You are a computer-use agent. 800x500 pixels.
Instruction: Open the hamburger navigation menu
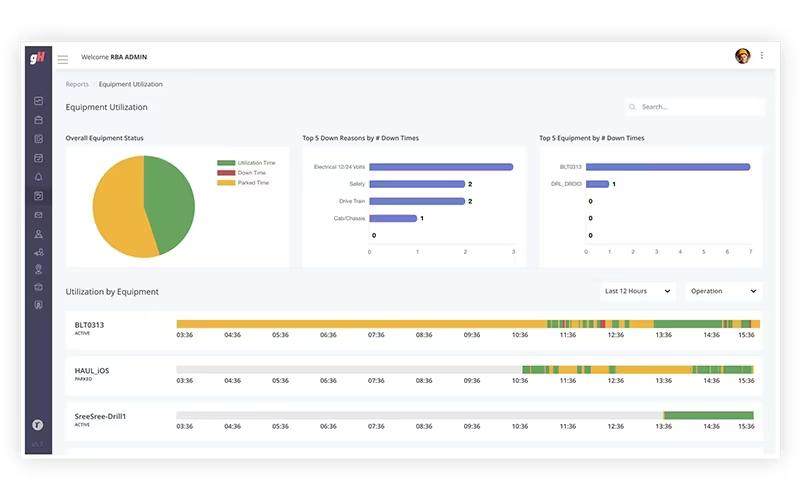(63, 60)
